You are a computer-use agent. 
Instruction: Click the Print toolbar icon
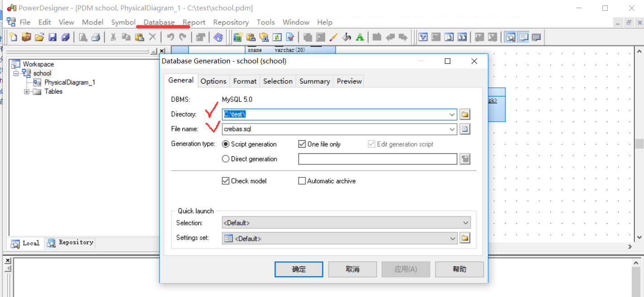coord(96,37)
